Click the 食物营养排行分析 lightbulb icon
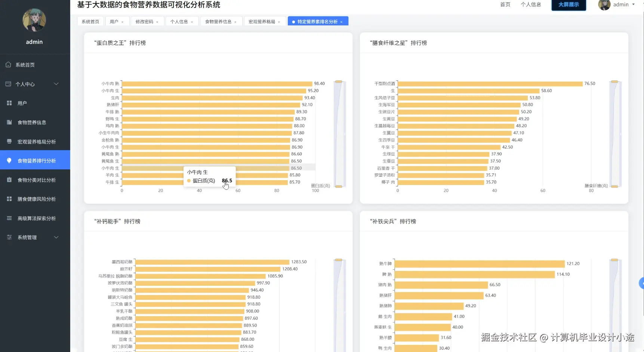Image resolution: width=644 pixels, height=352 pixels. tap(9, 160)
